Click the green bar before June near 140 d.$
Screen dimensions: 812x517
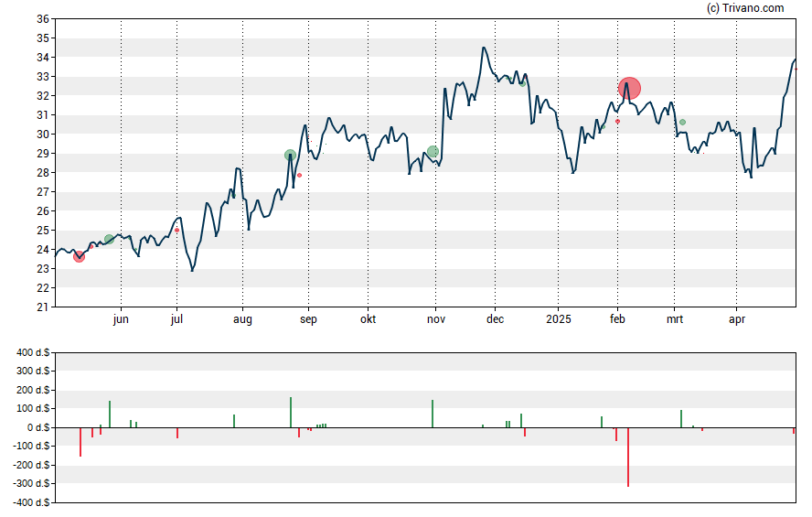110,414
